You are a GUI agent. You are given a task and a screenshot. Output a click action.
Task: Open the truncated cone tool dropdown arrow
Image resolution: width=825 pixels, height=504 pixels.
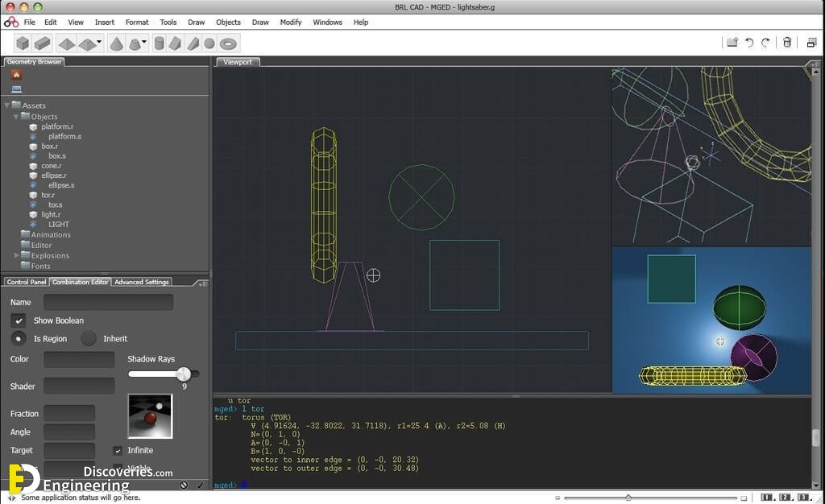(144, 42)
